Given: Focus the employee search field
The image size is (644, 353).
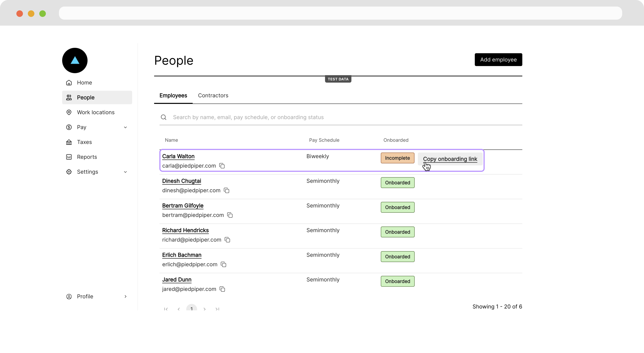Looking at the screenshot, I should point(345,117).
